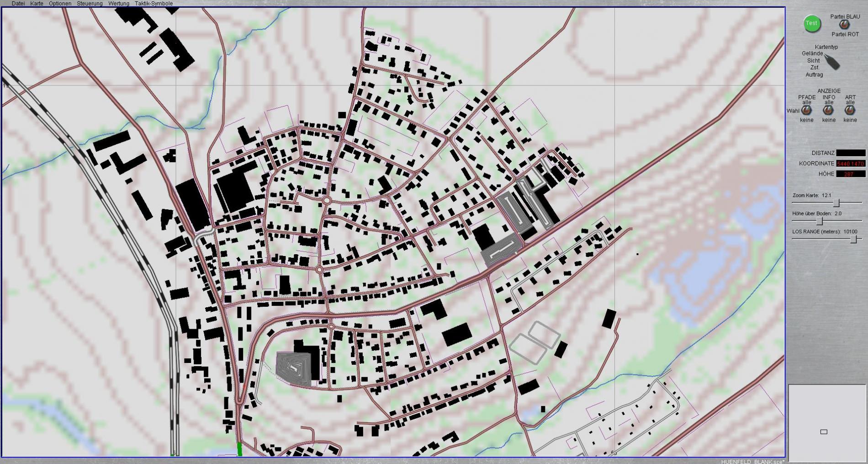Expand the Steuerung menu
The height and width of the screenshot is (464, 868).
click(x=90, y=3)
